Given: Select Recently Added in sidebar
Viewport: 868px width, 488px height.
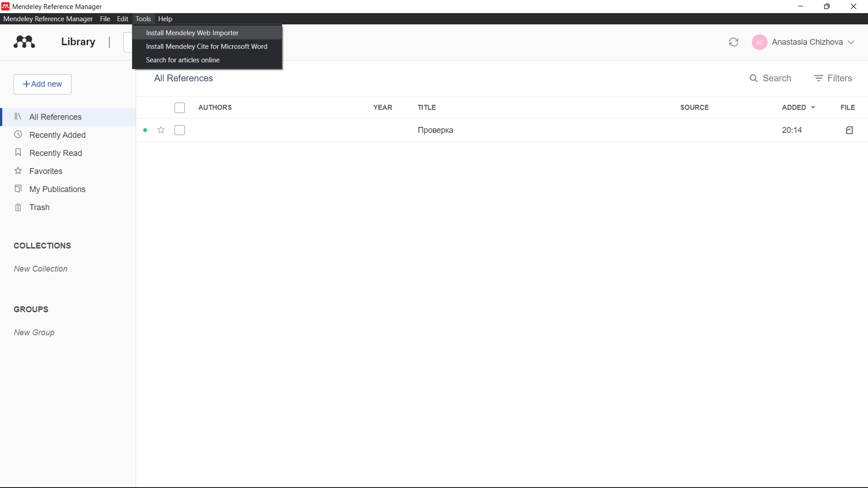Looking at the screenshot, I should click(x=68, y=135).
